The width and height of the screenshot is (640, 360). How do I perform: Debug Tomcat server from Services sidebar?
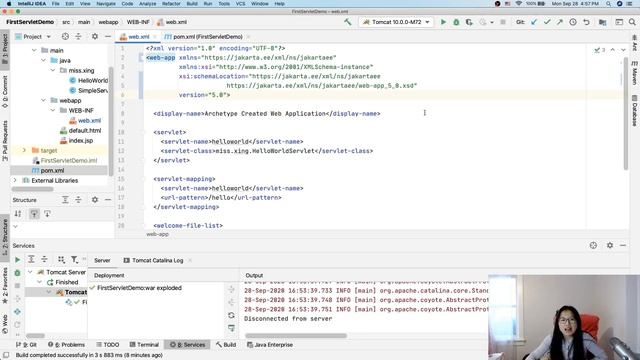pyautogui.click(x=18, y=273)
